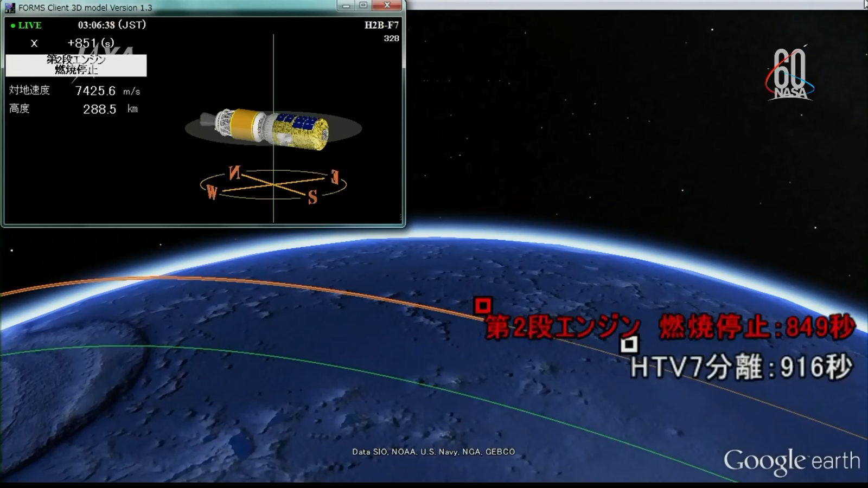Click the green LIVE indicator dot

13,25
